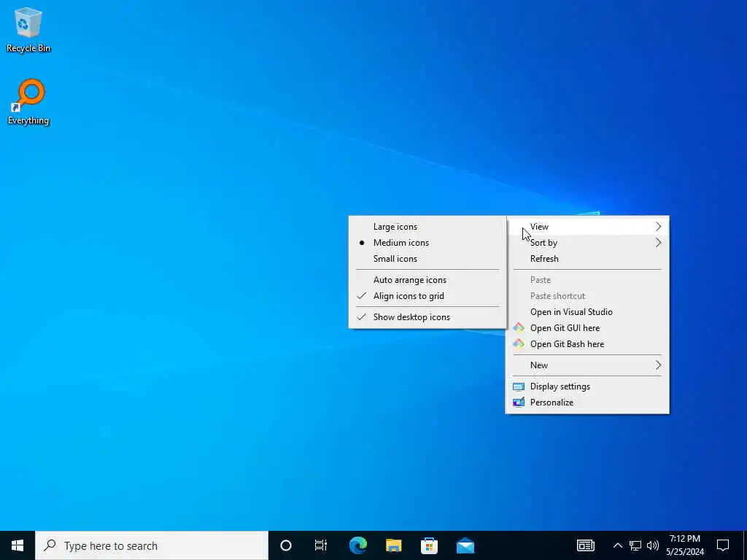Click the Type here to search field
The height and width of the screenshot is (560, 747).
pyautogui.click(x=152, y=545)
